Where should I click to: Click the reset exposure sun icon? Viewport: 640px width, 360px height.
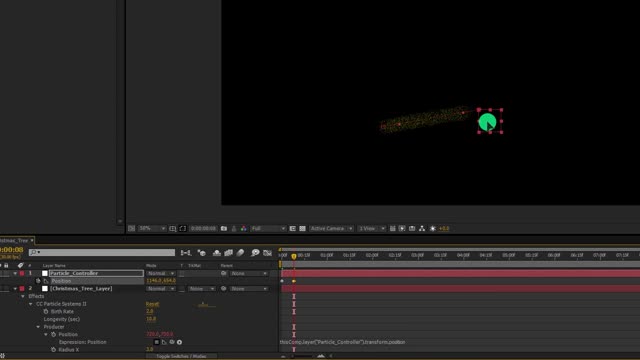tap(433, 229)
